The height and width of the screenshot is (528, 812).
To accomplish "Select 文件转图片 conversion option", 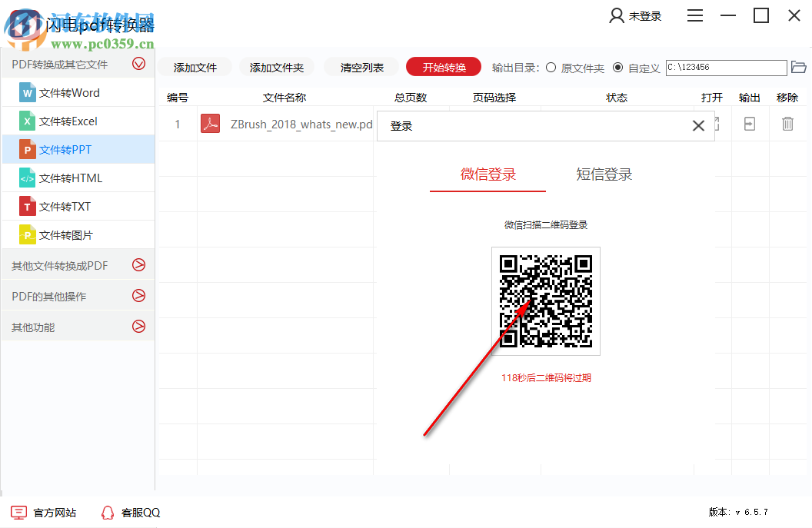I will tap(78, 235).
